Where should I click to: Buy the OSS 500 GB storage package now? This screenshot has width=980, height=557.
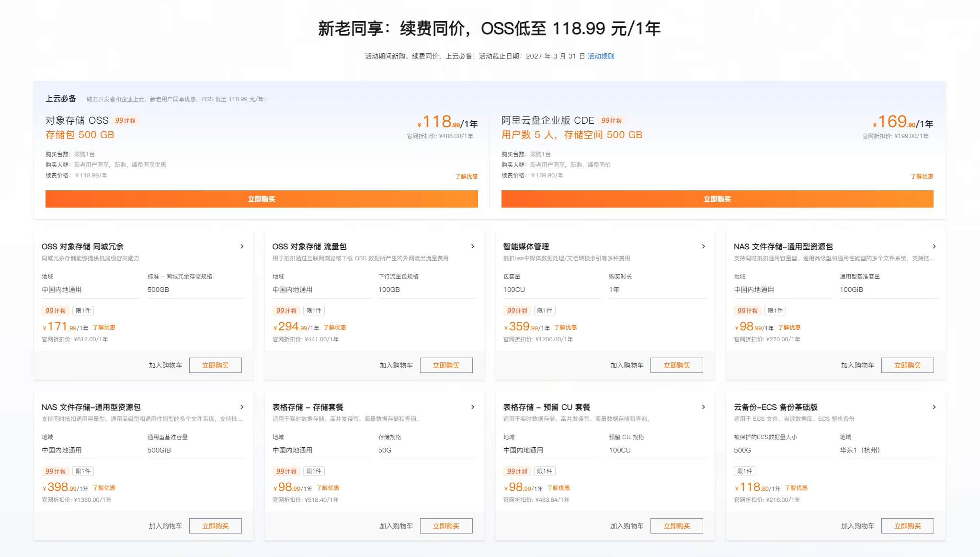pos(262,199)
